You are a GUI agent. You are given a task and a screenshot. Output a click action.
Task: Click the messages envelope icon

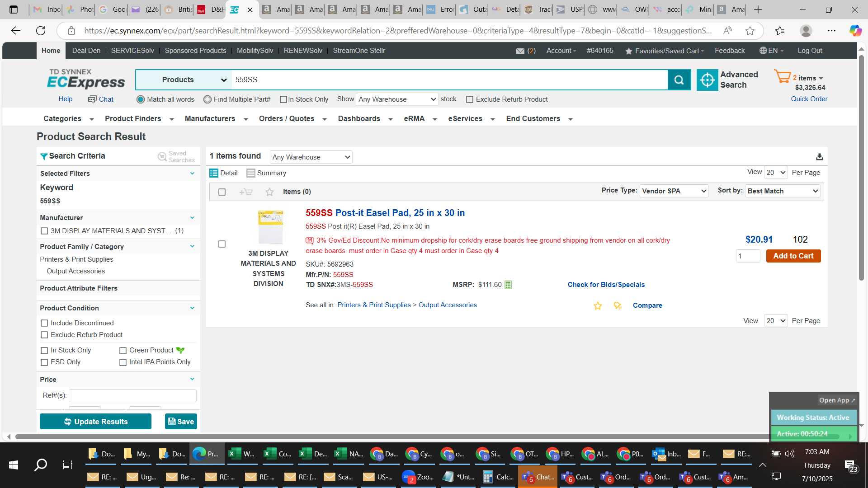[520, 51]
